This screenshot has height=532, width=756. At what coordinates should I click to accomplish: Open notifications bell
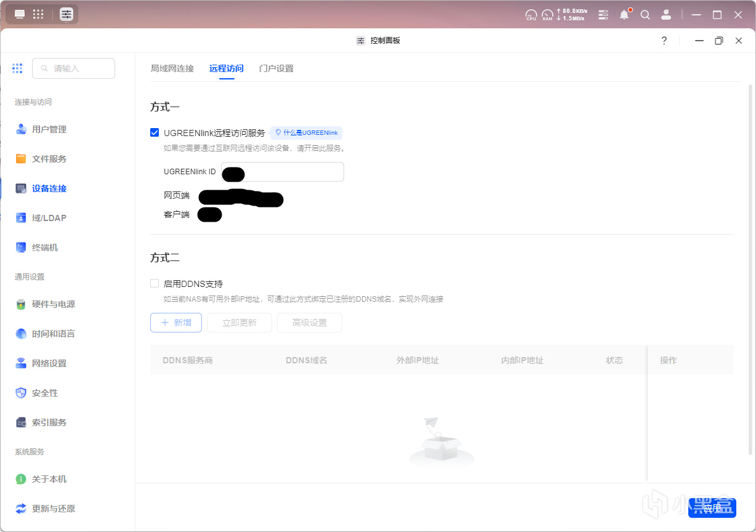tap(624, 15)
